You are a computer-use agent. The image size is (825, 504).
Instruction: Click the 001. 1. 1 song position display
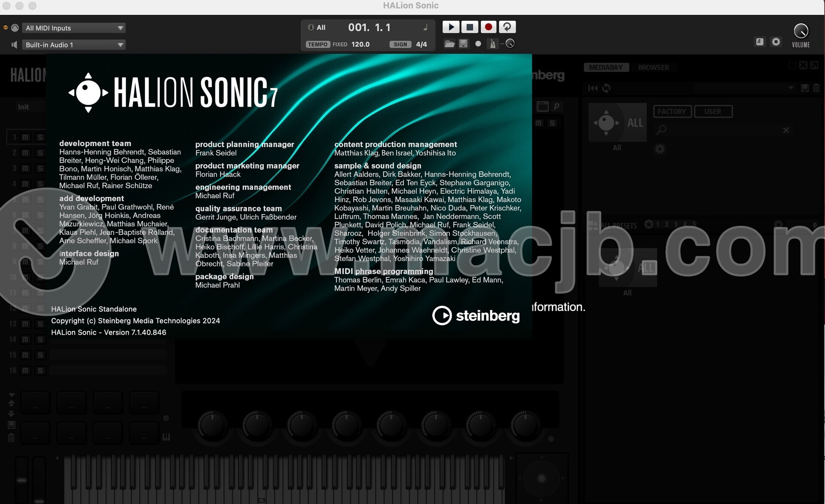click(370, 27)
